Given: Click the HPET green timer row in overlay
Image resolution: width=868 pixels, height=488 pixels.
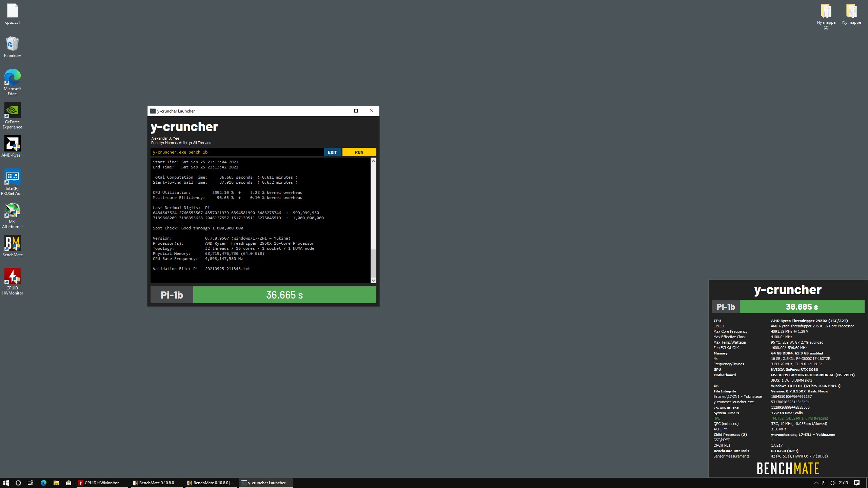Looking at the screenshot, I should [771, 418].
